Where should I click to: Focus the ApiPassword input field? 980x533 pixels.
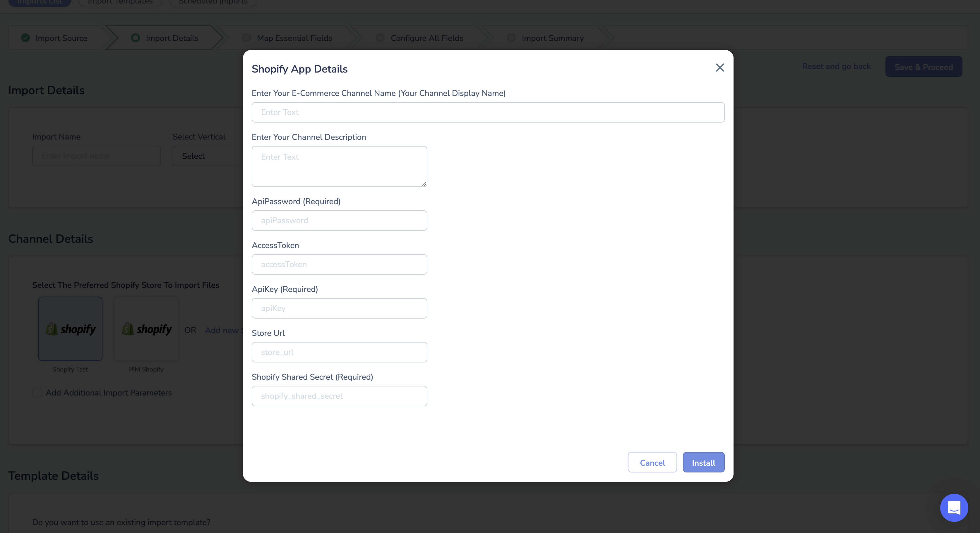[x=339, y=221]
